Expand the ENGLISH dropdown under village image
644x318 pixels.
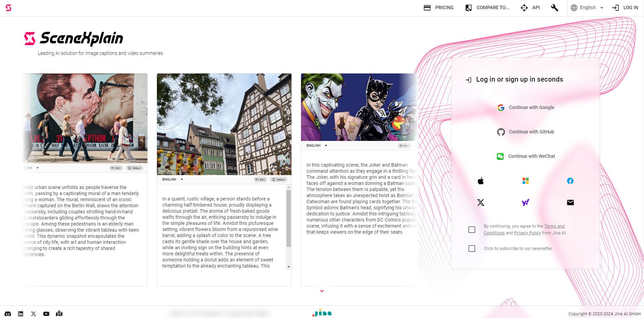172,179
